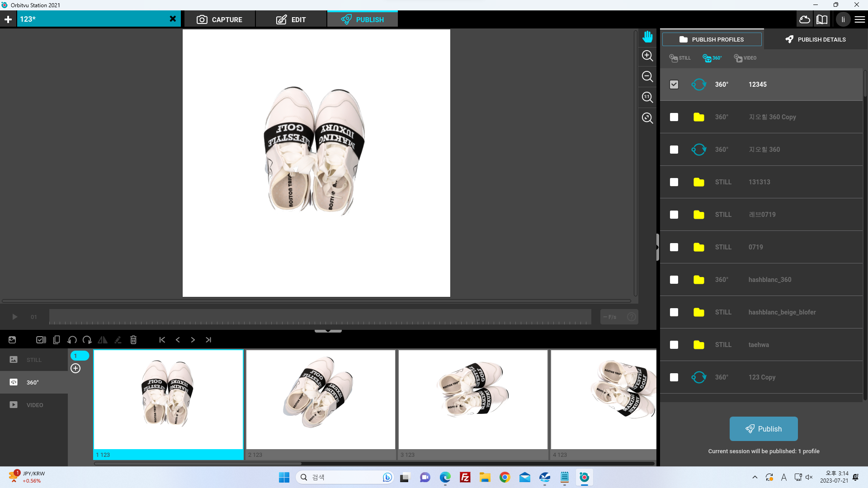Filter profiles by VIDEO type

(x=745, y=58)
